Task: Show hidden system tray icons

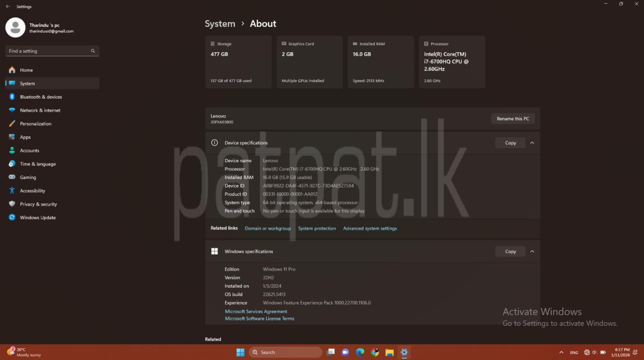Action: [x=561, y=352]
